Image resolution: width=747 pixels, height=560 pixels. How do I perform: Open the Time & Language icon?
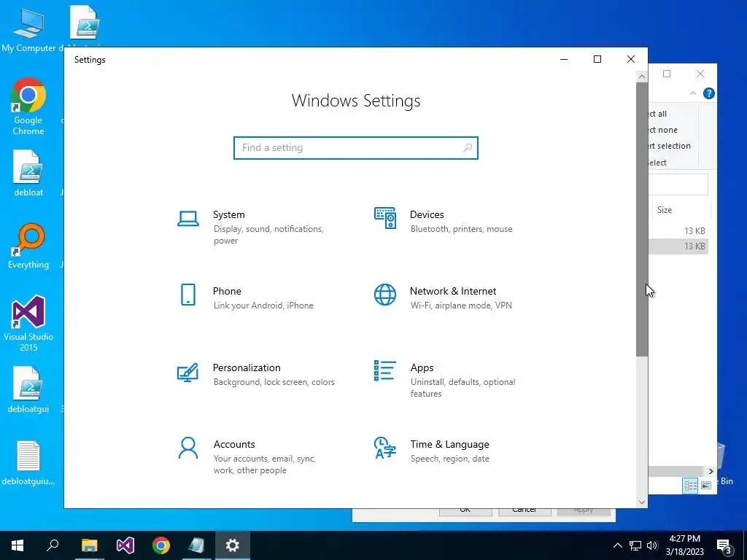(x=385, y=448)
